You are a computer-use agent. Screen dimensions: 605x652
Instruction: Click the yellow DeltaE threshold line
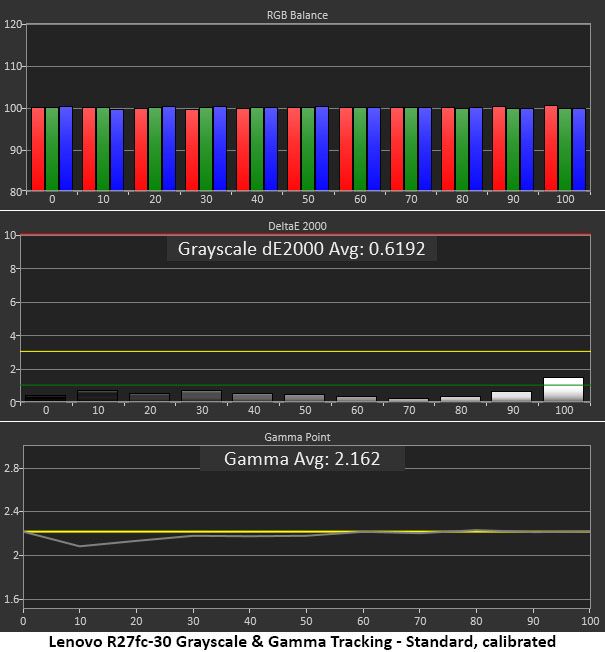point(305,351)
